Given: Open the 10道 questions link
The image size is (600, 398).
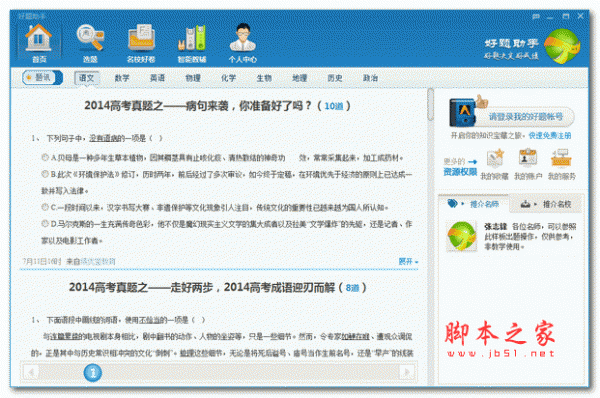Looking at the screenshot, I should 334,106.
